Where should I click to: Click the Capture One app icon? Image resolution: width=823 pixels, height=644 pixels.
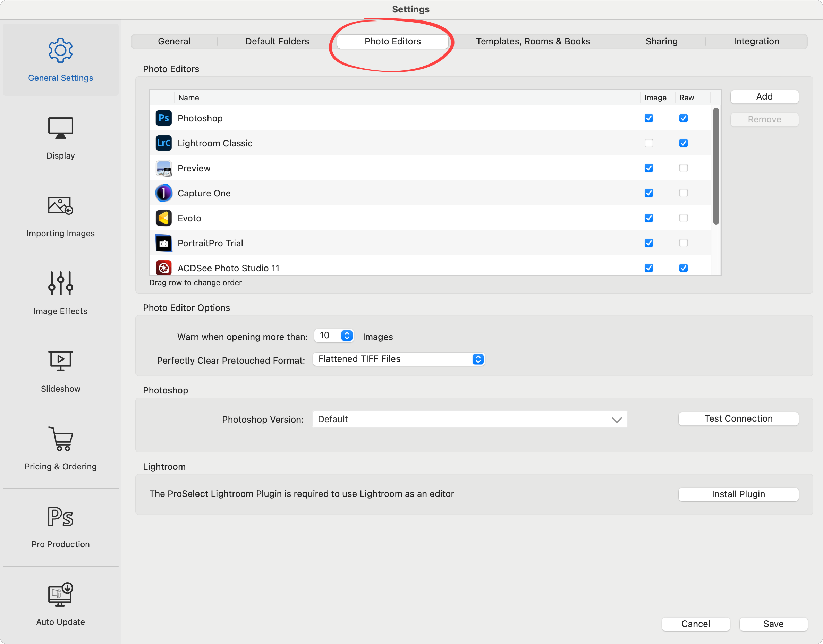pos(164,193)
